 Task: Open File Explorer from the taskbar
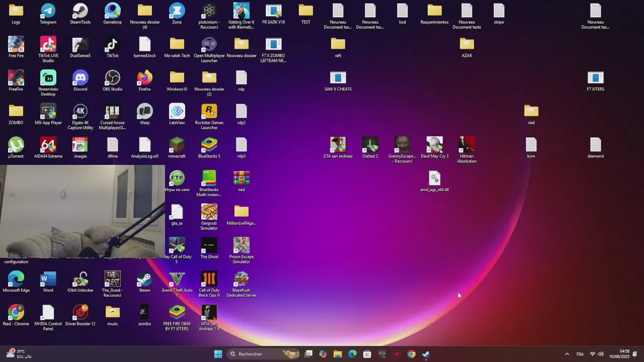click(338, 354)
